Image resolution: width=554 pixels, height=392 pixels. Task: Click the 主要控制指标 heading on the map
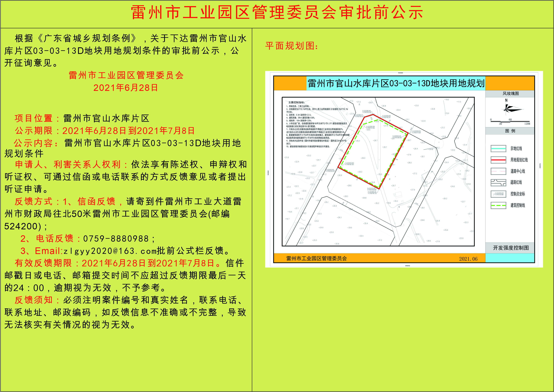click(297, 103)
